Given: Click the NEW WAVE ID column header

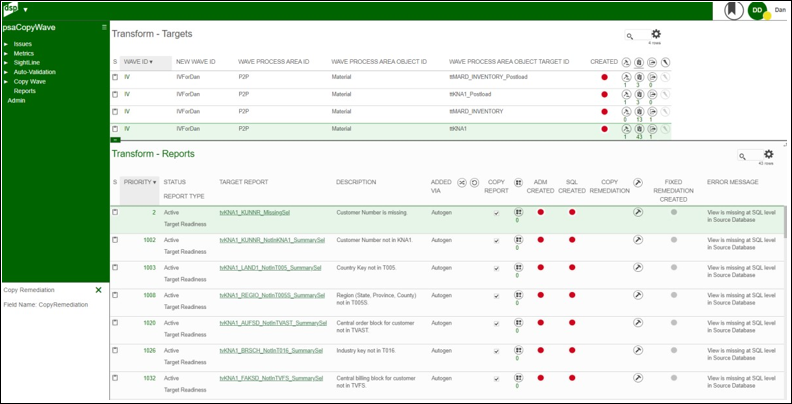Looking at the screenshot, I should [195, 62].
